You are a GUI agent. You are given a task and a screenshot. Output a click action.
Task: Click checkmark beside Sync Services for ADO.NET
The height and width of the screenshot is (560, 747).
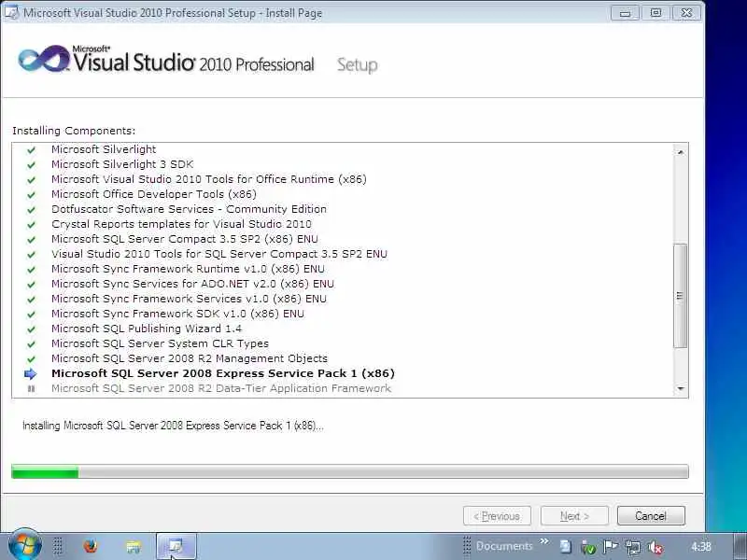(32, 285)
